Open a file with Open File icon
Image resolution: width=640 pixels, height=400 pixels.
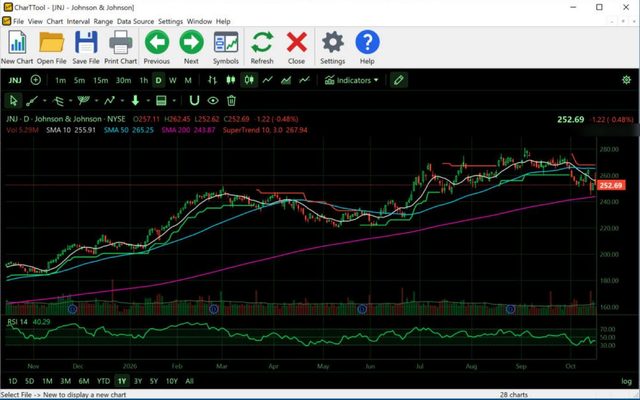point(51,42)
